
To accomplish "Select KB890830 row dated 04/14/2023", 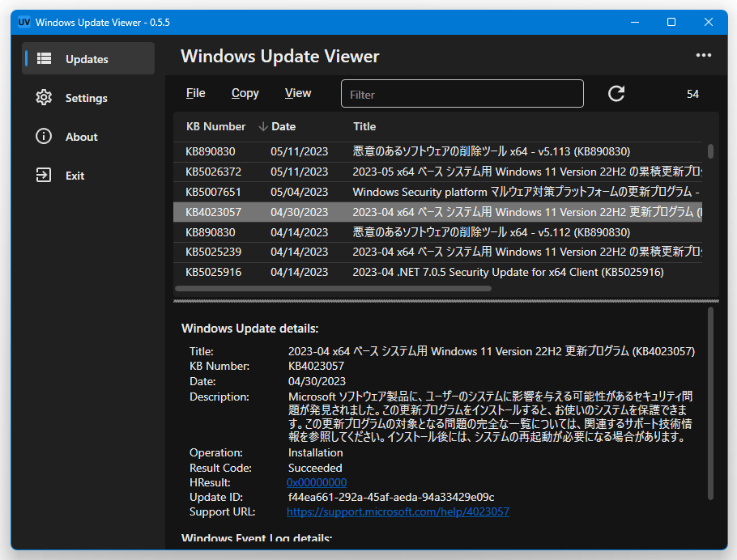I will 437,232.
